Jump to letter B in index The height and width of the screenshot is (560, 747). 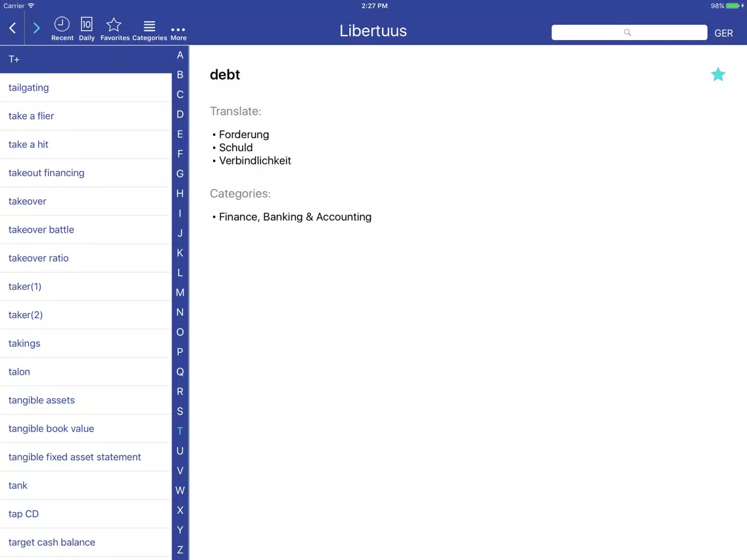(180, 75)
